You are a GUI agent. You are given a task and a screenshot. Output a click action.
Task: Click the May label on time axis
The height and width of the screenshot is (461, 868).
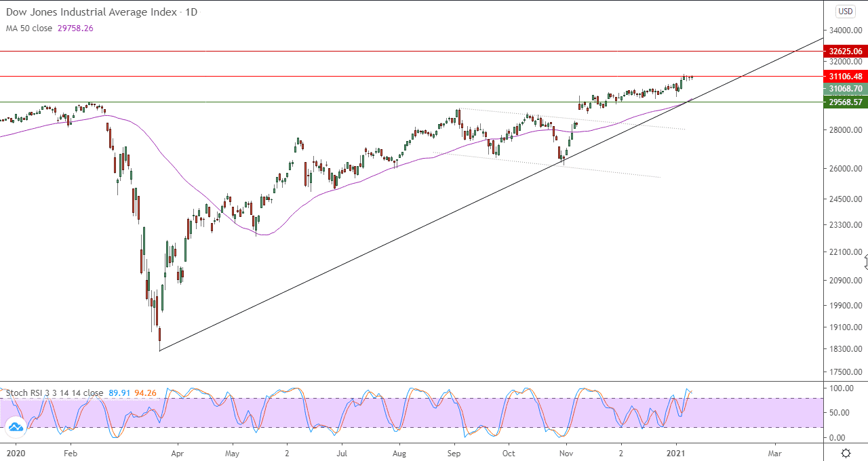pyautogui.click(x=232, y=452)
